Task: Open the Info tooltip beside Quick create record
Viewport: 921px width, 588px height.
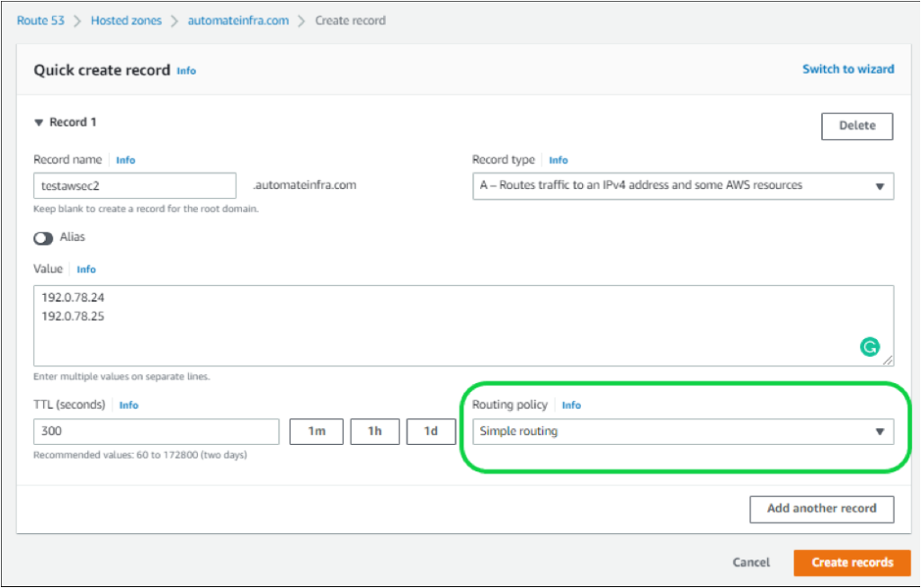Action: pyautogui.click(x=185, y=70)
